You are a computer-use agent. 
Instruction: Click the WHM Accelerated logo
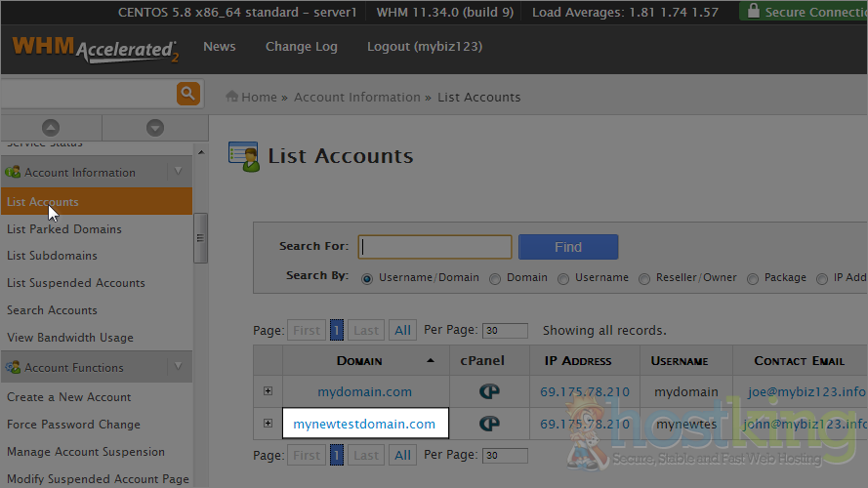point(95,49)
